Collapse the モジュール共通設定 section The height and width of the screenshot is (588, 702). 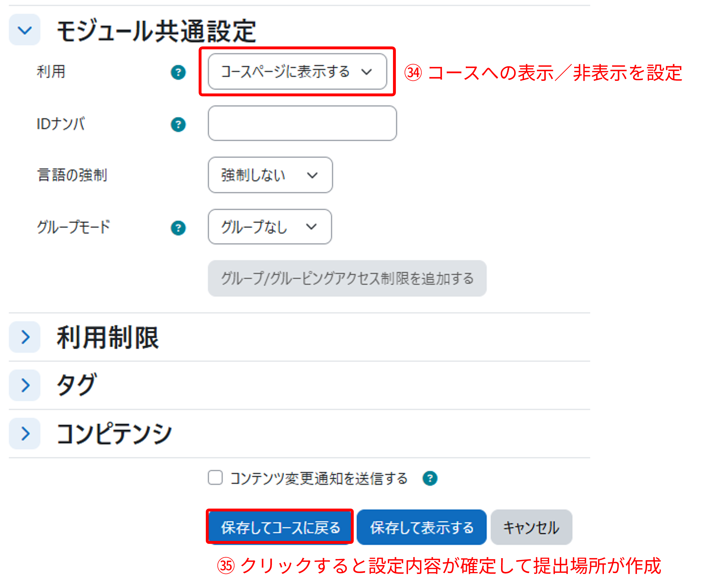coord(25,30)
